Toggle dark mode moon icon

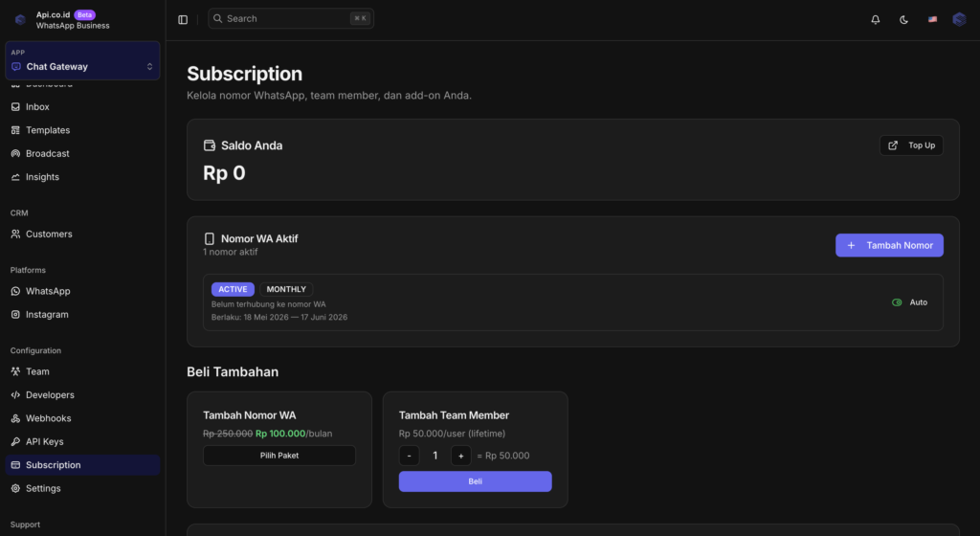[x=903, y=19]
